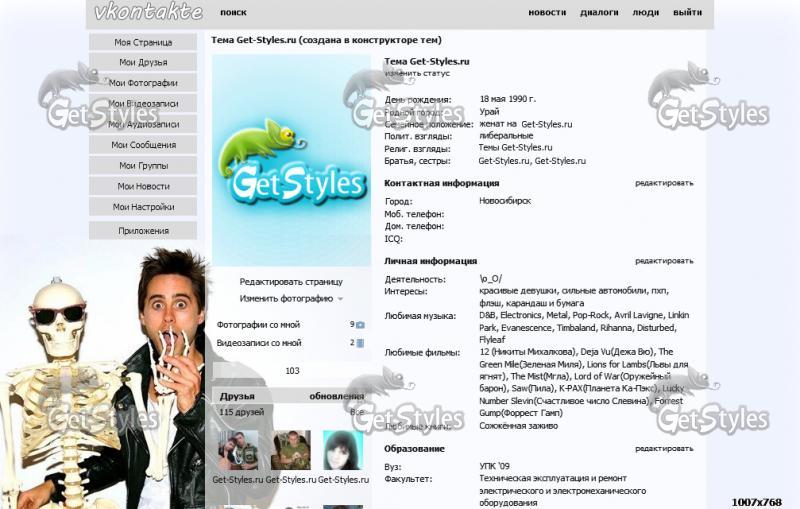
Task: Open Мои Группы in sidebar
Action: click(143, 165)
